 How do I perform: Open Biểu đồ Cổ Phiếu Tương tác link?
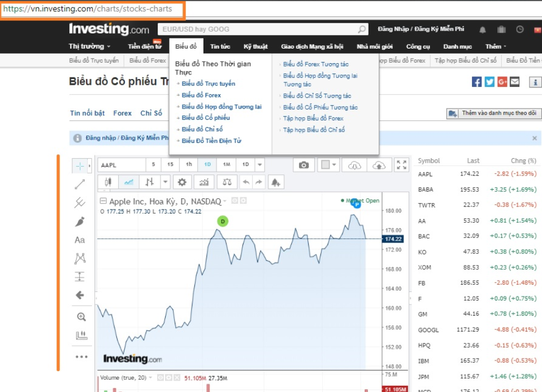[320, 107]
